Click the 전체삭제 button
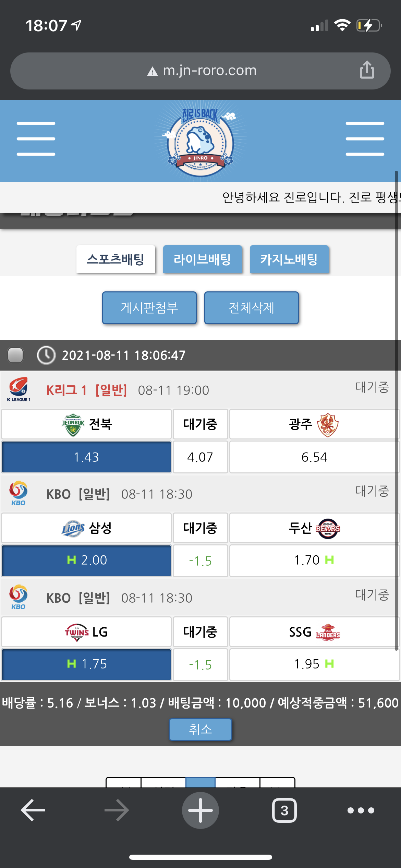 point(251,308)
